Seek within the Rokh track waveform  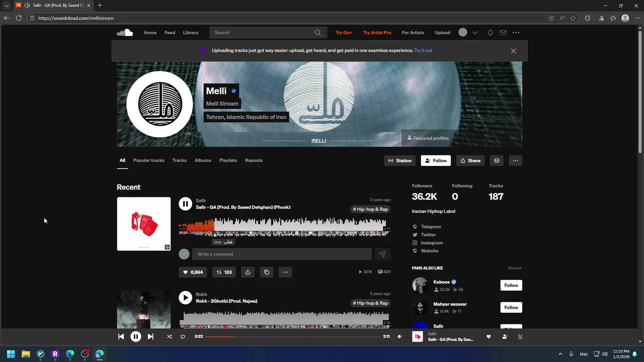[x=284, y=319]
